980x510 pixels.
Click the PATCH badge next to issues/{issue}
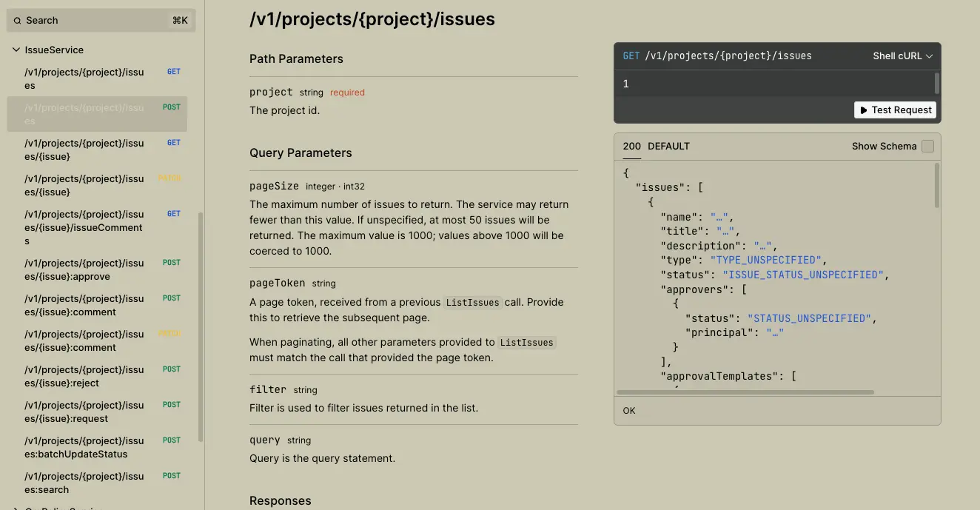(x=171, y=178)
